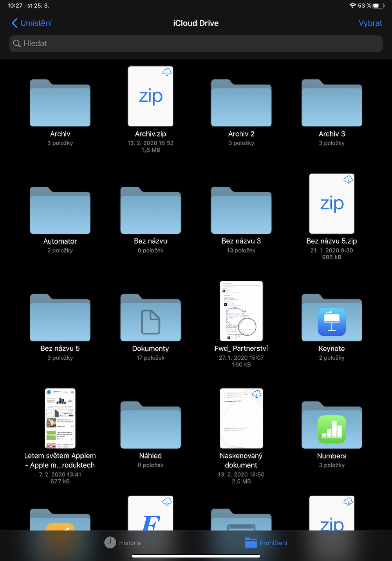Tap the "13 položek" label under Bez názvu 3

pyautogui.click(x=241, y=251)
